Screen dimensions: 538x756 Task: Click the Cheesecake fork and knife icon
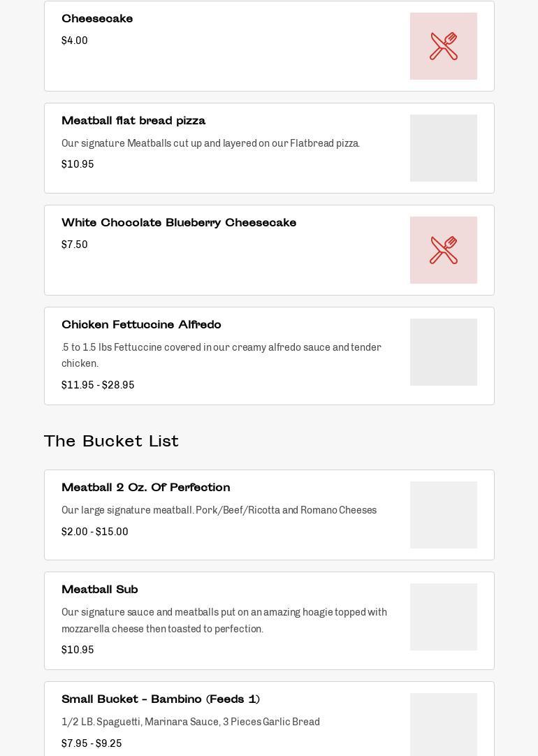point(444,46)
